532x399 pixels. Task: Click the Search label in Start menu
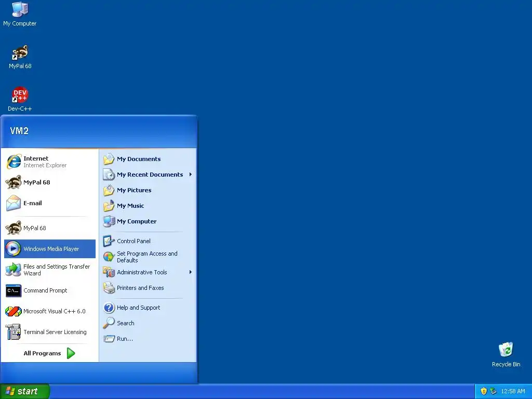tap(126, 323)
